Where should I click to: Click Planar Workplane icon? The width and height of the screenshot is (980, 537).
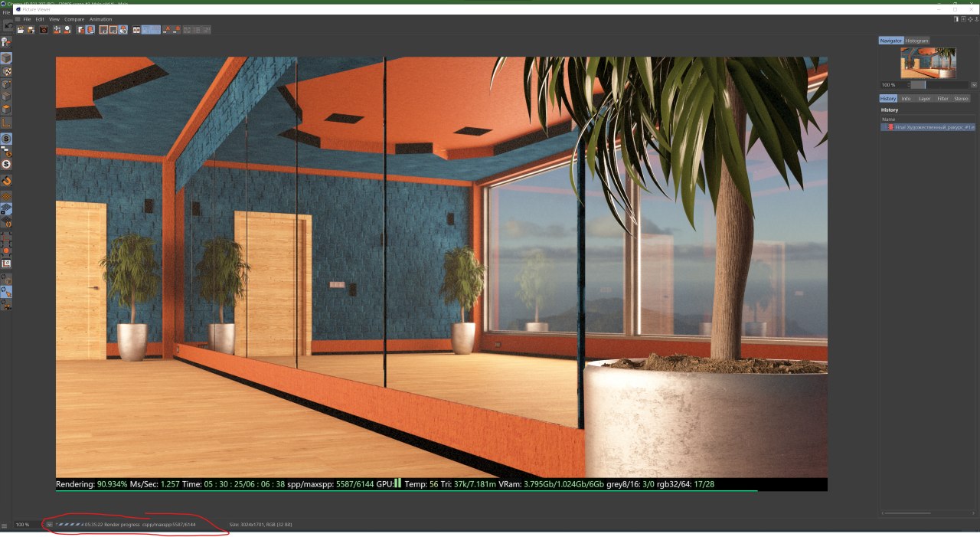[6, 220]
